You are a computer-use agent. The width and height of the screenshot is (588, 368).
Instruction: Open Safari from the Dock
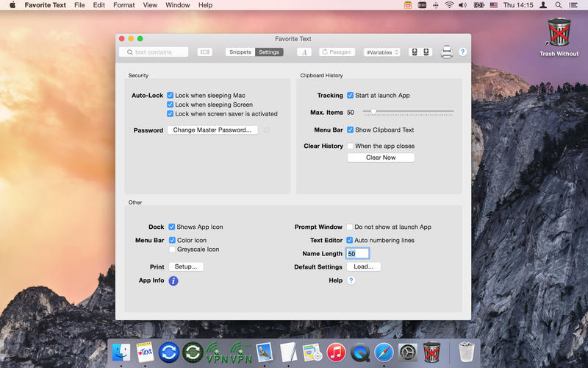tap(384, 352)
